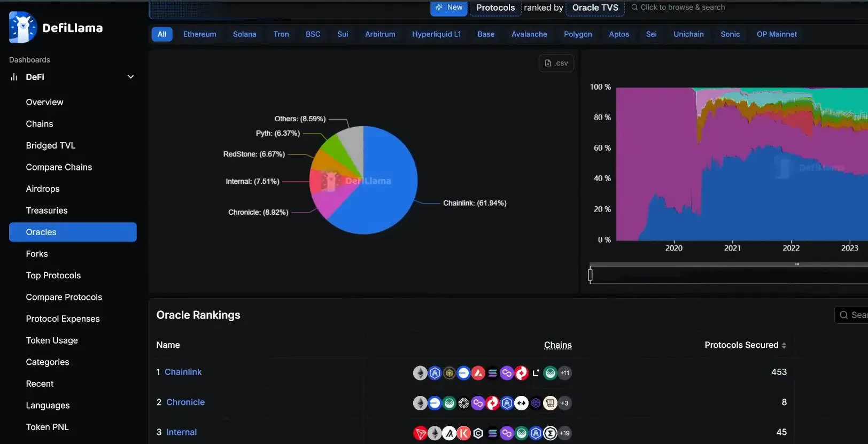
Task: Filter by Tron chain tab
Action: pos(281,34)
